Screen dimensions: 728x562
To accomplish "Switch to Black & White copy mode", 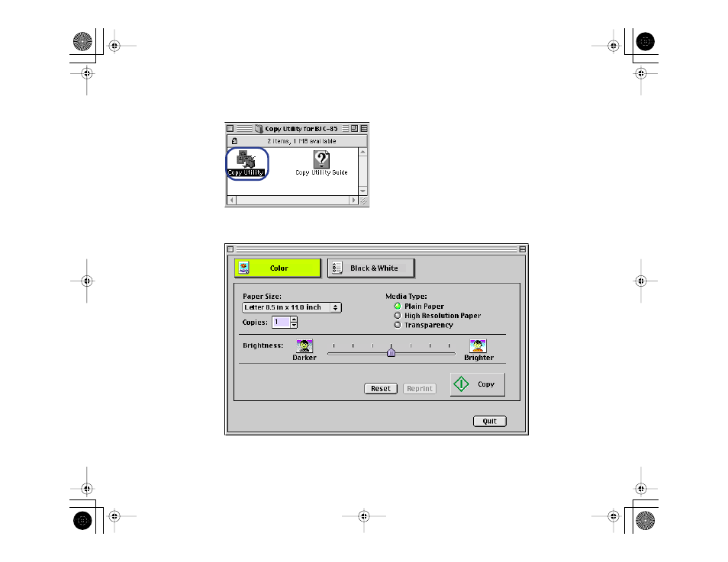I will [x=371, y=268].
